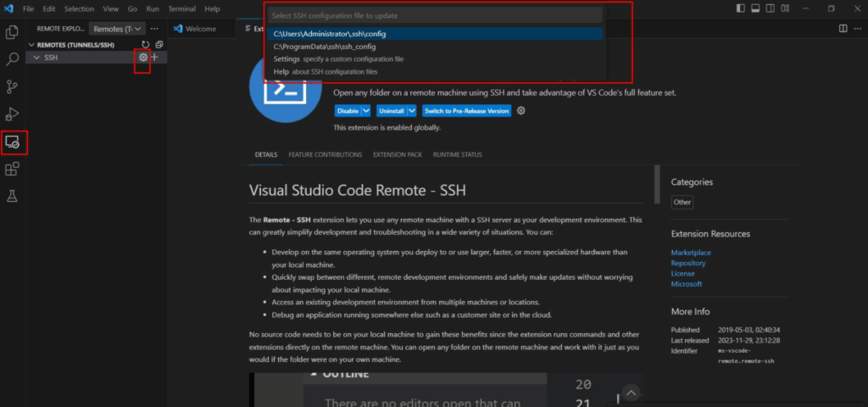868x407 pixels.
Task: Switch to the Welcome tab
Action: click(x=201, y=29)
